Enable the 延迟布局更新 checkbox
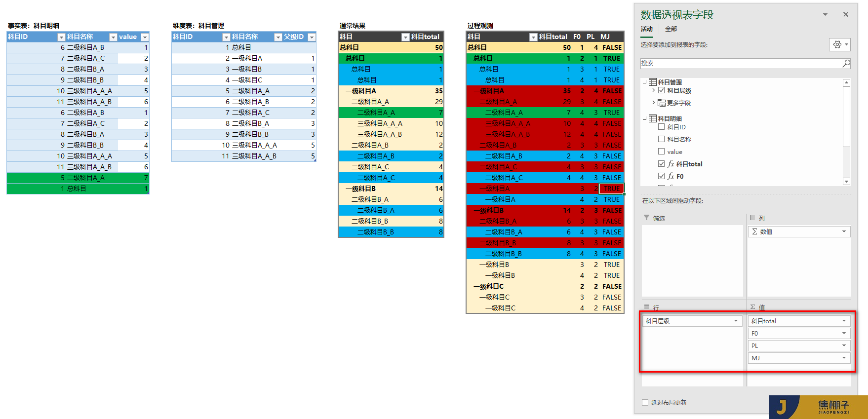This screenshot has height=419, width=868. coord(645,402)
